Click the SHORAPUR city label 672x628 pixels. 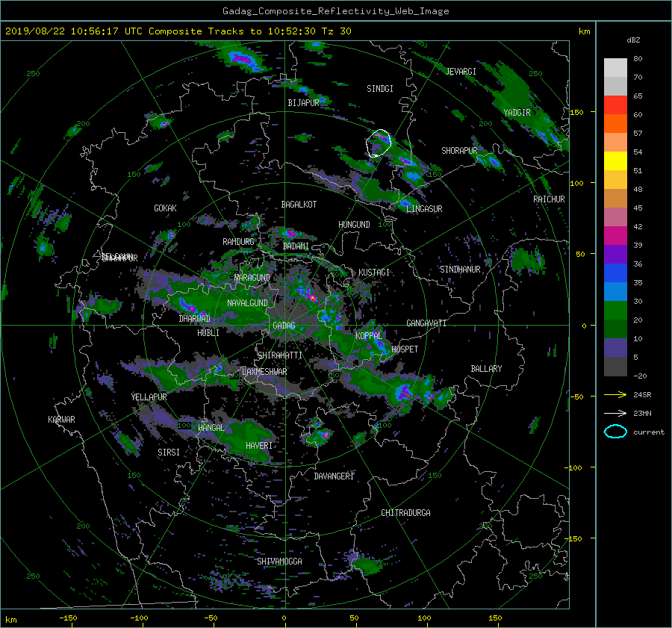point(459,151)
